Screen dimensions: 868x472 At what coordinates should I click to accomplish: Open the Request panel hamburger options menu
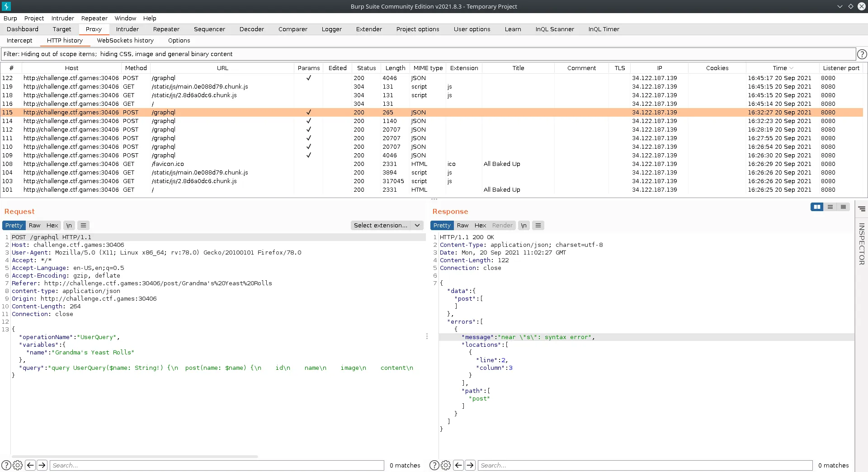click(x=83, y=226)
